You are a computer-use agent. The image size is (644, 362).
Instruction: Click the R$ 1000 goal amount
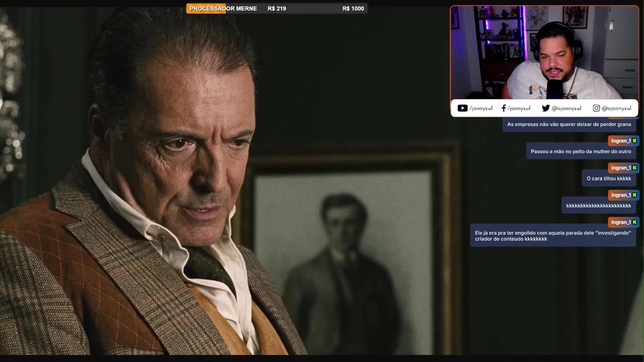pos(353,9)
